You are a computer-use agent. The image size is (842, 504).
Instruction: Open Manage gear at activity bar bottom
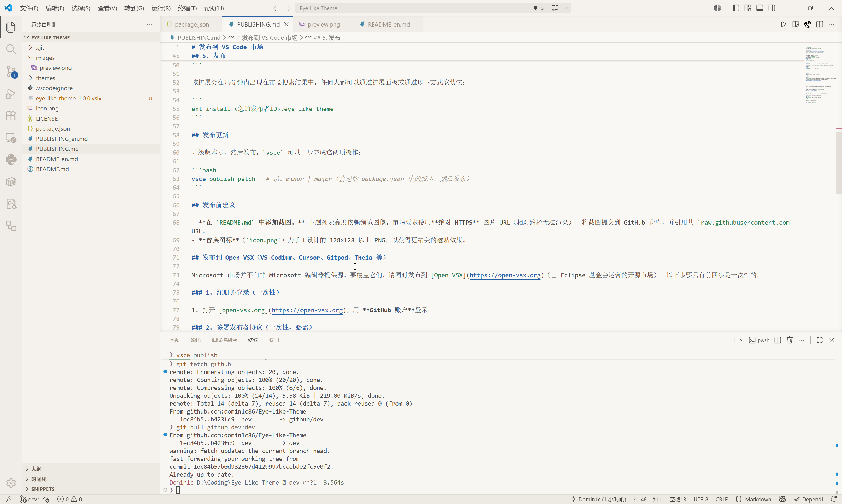11,483
